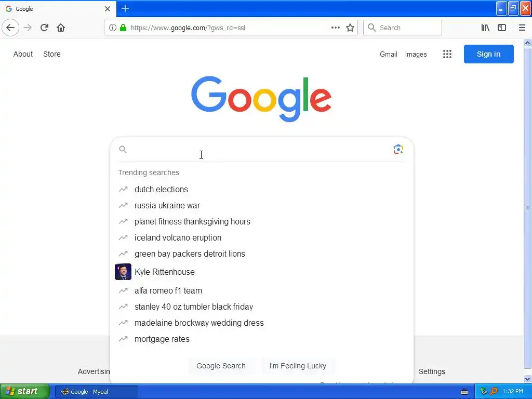Go back using the browser back arrow
This screenshot has height=399, width=532.
(10, 28)
